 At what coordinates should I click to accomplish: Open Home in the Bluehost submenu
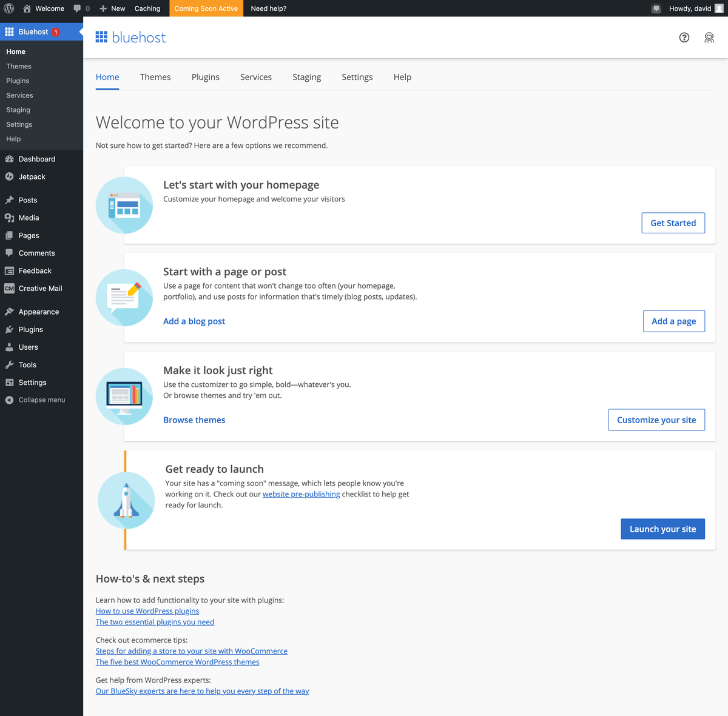click(x=16, y=52)
